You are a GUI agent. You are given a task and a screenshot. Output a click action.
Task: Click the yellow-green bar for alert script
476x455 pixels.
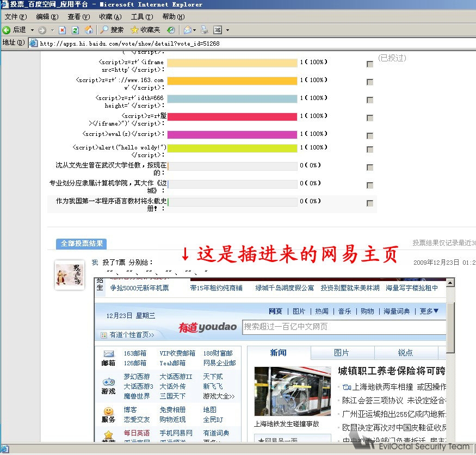click(x=232, y=148)
